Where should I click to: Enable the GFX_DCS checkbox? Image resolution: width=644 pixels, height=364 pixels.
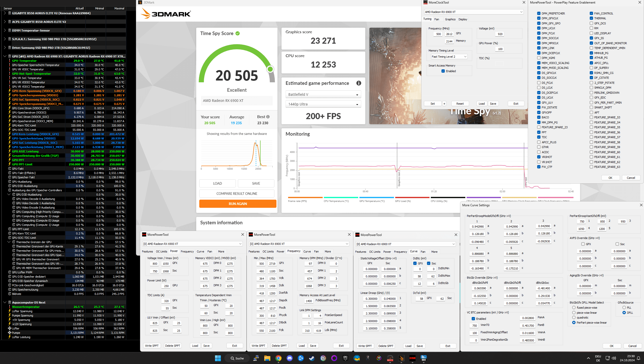click(x=591, y=23)
